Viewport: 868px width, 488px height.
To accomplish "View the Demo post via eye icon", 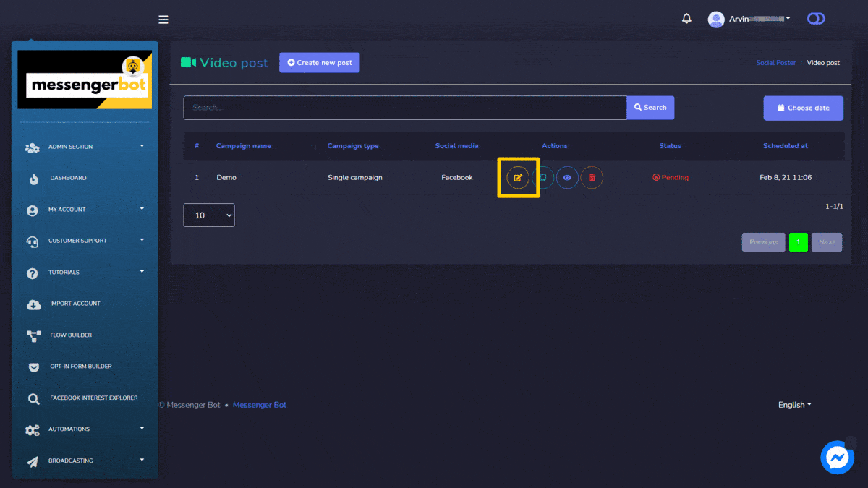I will (x=567, y=177).
